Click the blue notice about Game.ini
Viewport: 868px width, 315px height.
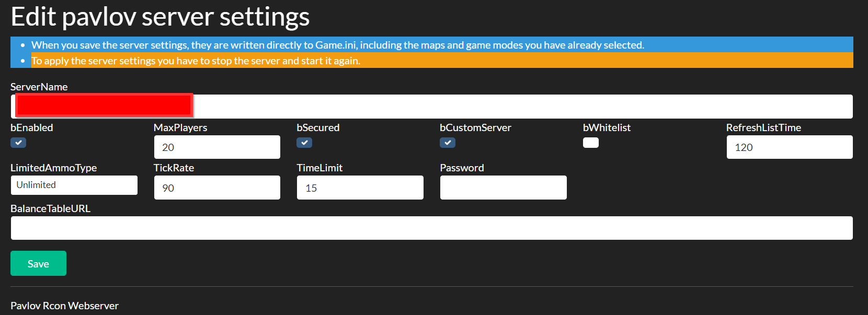tap(442, 45)
